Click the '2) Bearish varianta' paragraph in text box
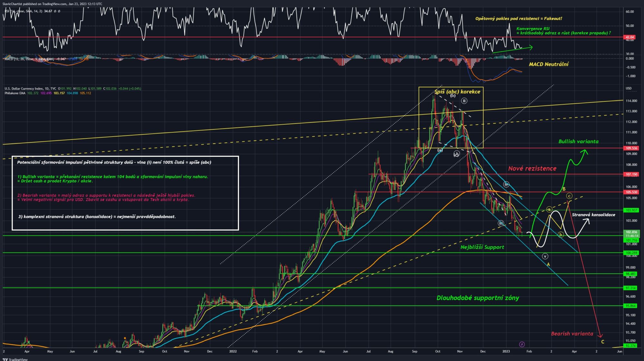644x361 pixels. (x=106, y=197)
